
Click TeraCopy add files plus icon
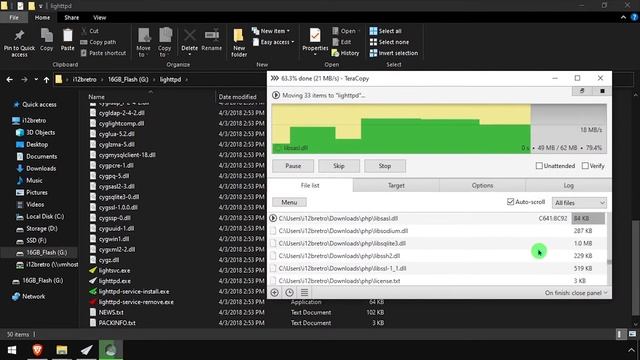coord(275,293)
